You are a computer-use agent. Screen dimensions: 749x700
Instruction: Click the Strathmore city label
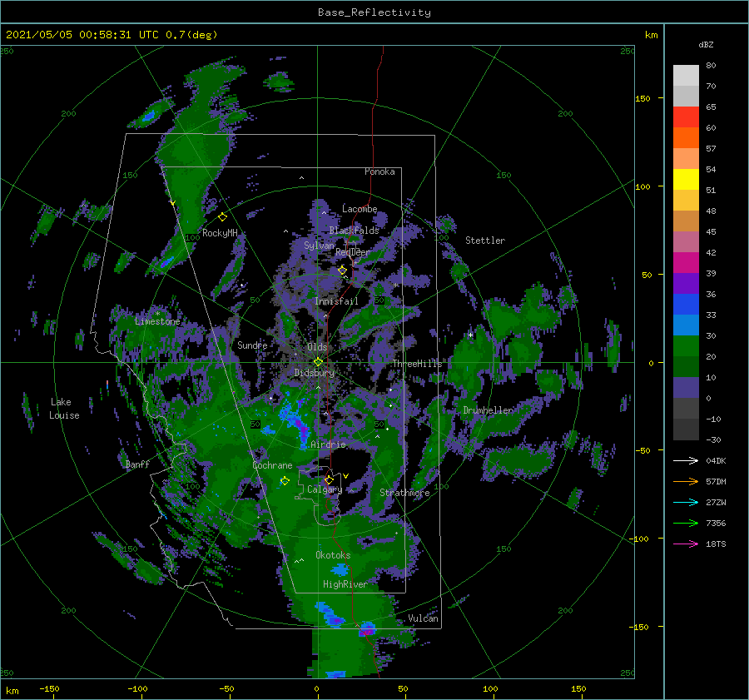tap(404, 493)
